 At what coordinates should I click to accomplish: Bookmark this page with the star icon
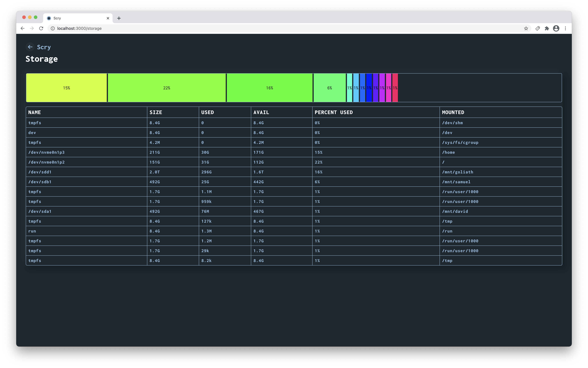pos(526,29)
